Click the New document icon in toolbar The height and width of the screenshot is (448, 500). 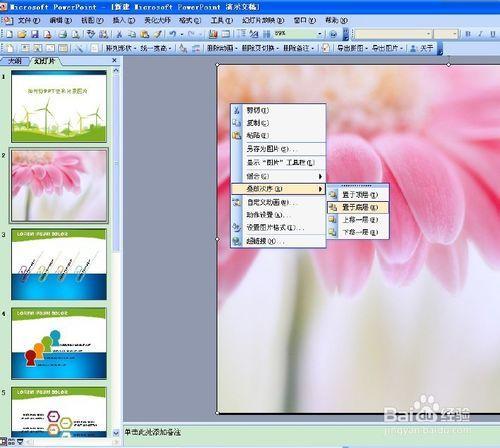tap(9, 34)
